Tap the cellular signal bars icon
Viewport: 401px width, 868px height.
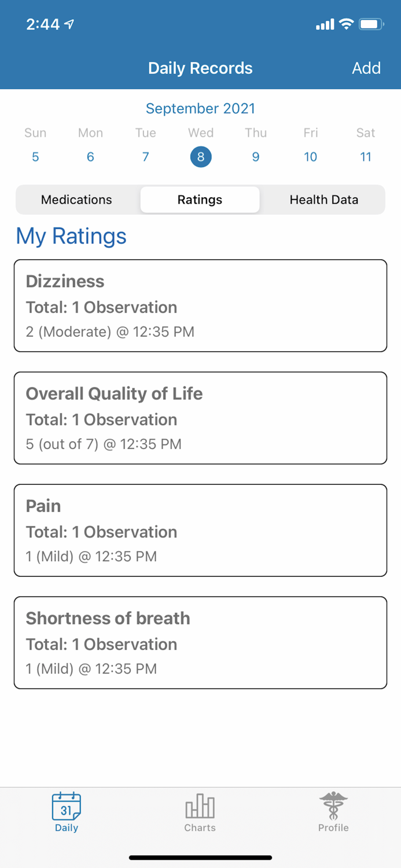324,24
